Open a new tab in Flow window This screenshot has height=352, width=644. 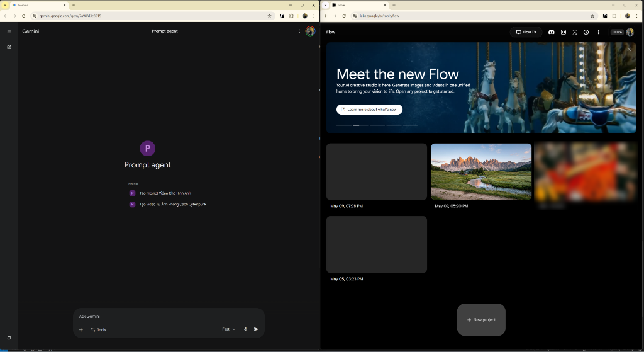[394, 5]
